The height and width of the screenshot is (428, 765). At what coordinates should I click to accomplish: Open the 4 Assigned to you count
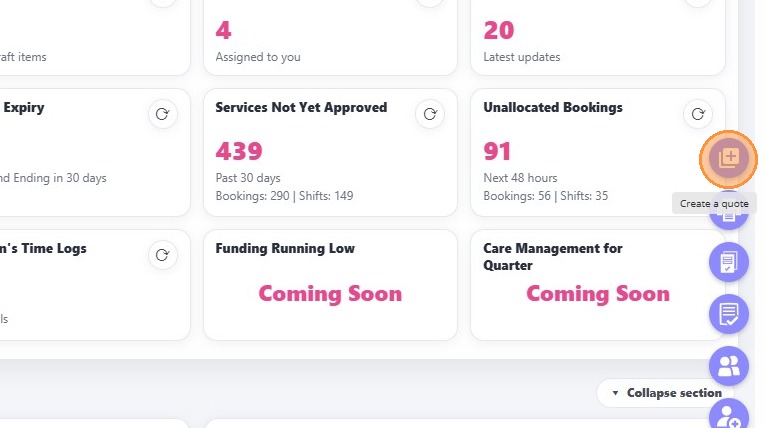[x=224, y=30]
